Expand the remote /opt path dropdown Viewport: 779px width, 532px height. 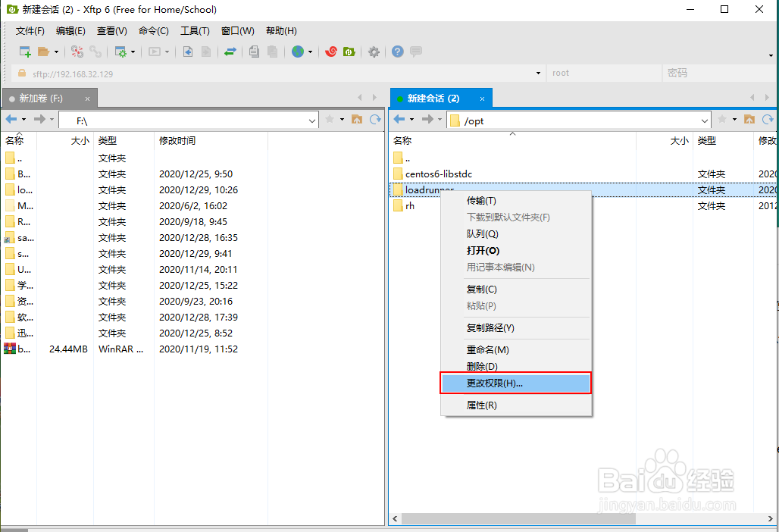tap(705, 120)
